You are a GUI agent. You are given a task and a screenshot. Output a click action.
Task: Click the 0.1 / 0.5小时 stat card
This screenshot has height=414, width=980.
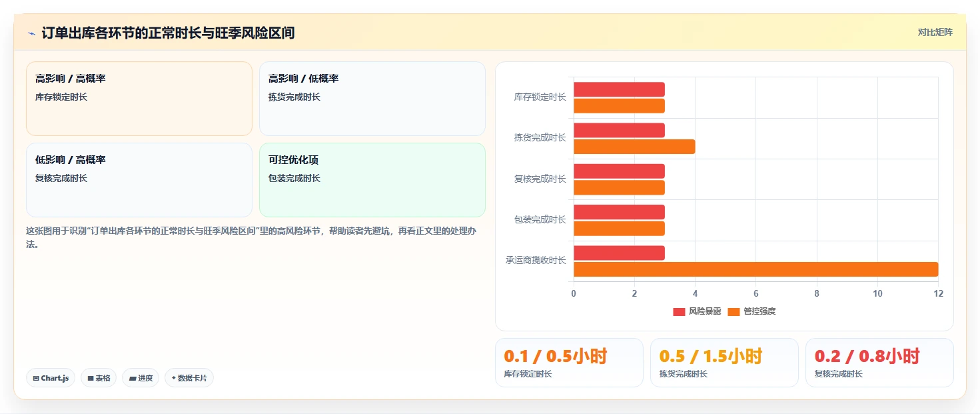point(569,363)
